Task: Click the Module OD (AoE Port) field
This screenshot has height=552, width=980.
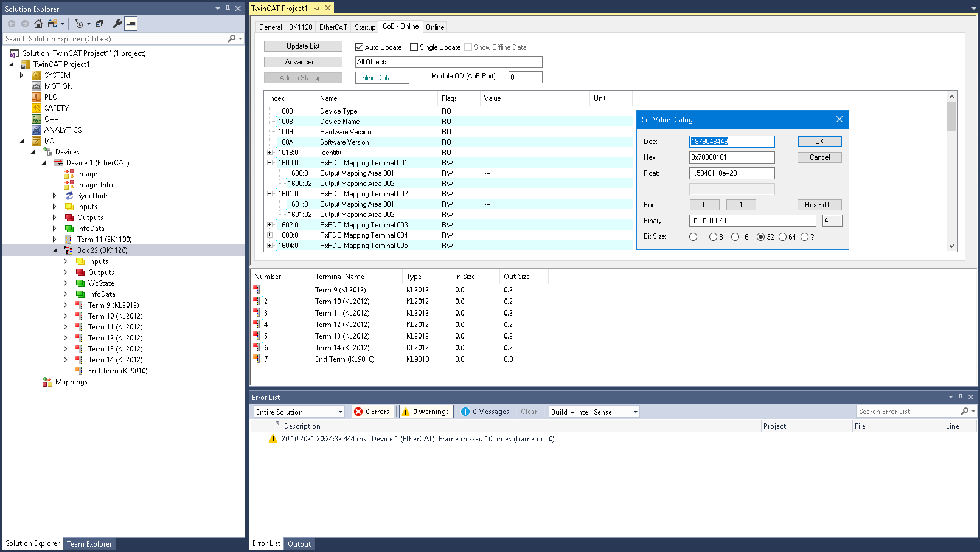Action: (x=525, y=77)
